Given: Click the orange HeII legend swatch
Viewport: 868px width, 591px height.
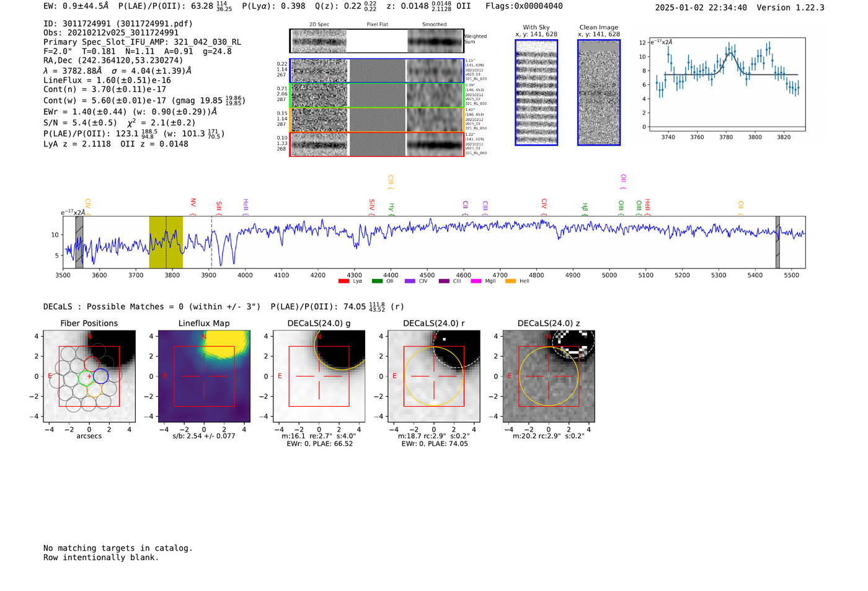Looking at the screenshot, I should pyautogui.click(x=510, y=282).
